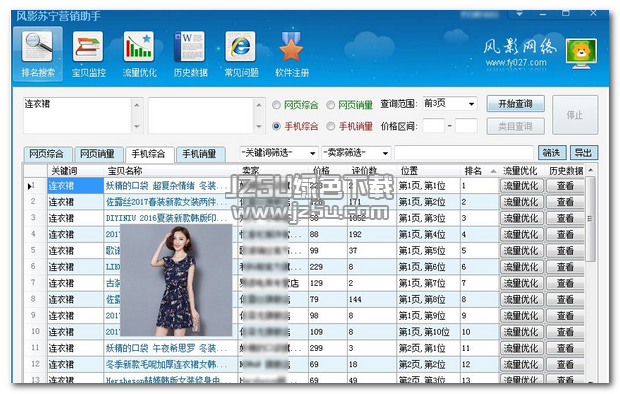The height and width of the screenshot is (394, 620).
Task: Click the www.fy027.com website text
Action: coord(516,63)
